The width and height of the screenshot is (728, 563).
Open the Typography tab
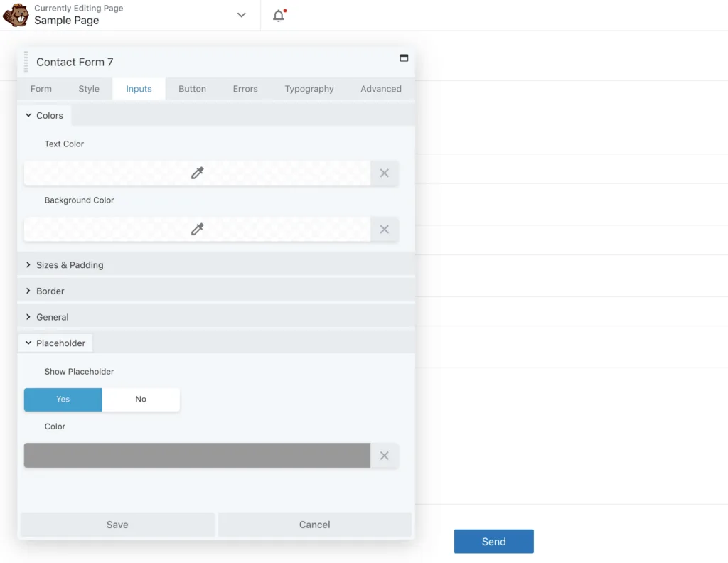tap(309, 89)
